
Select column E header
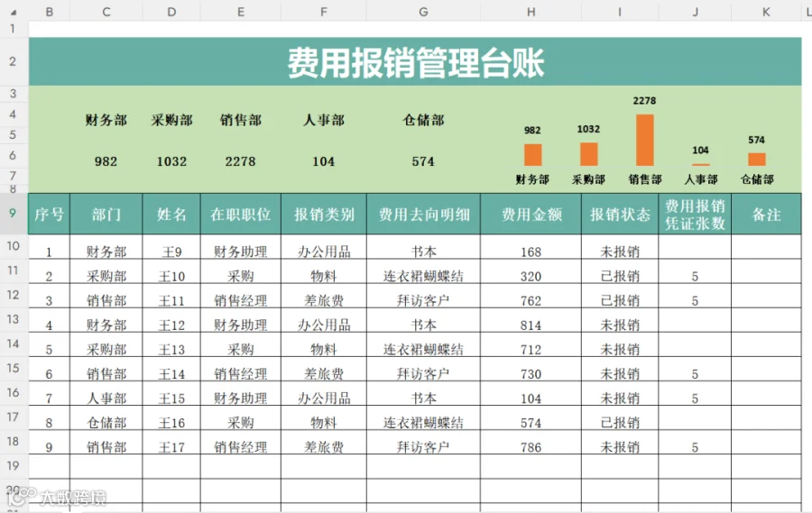click(241, 12)
